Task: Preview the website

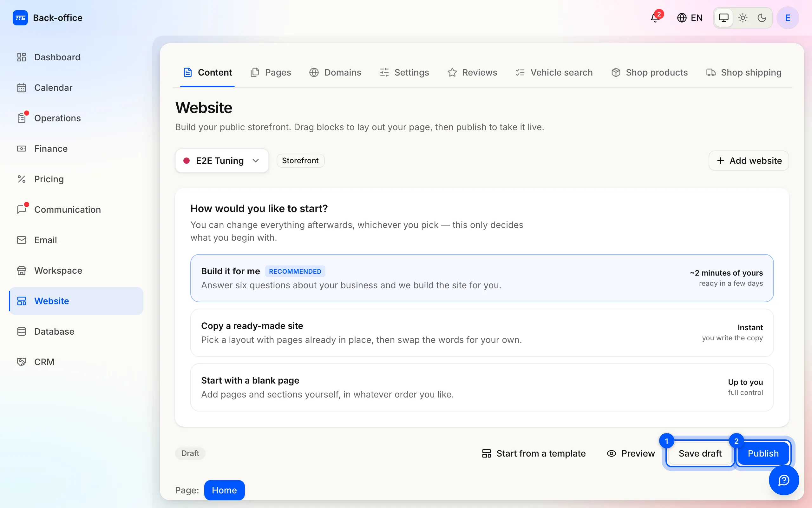Action: click(x=631, y=454)
